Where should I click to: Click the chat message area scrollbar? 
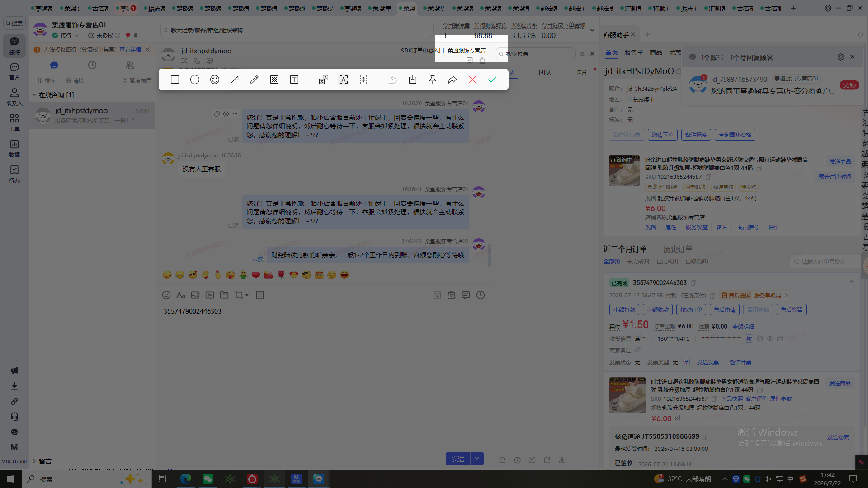(489, 255)
